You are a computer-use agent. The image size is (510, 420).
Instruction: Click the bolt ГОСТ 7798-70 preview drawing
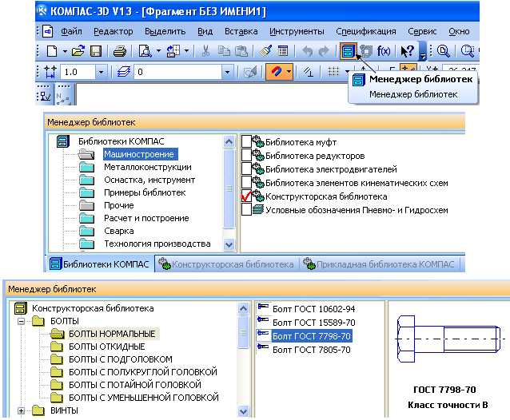pos(449,339)
